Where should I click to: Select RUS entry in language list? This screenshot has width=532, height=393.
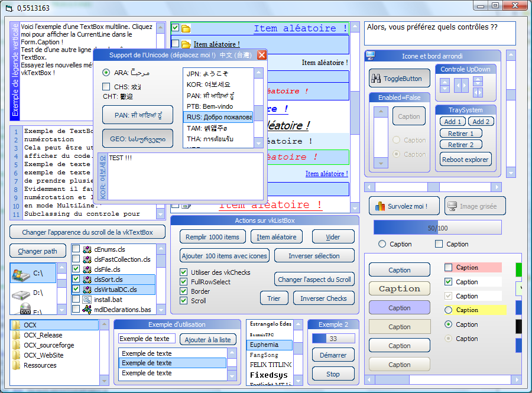[x=218, y=117]
